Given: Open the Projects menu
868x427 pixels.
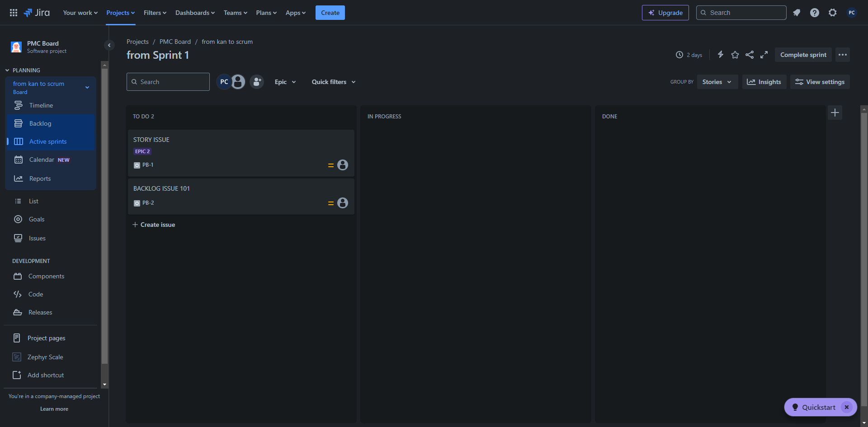Looking at the screenshot, I should pyautogui.click(x=120, y=13).
